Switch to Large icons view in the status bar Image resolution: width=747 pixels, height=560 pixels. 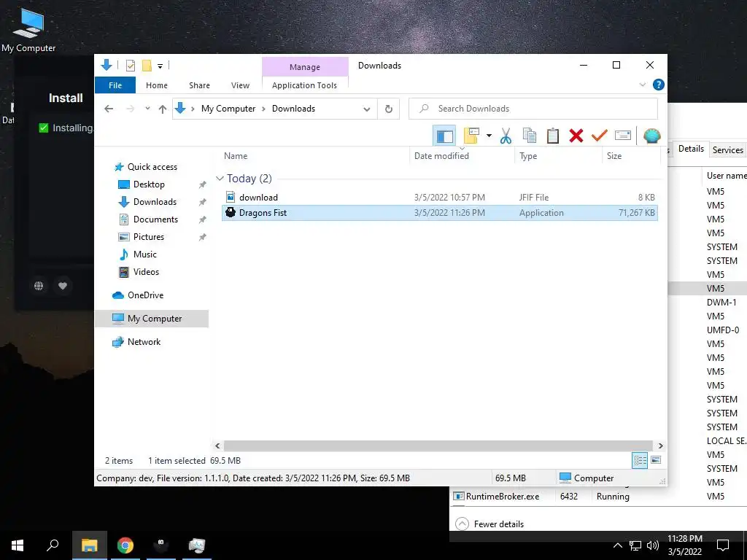click(x=656, y=460)
